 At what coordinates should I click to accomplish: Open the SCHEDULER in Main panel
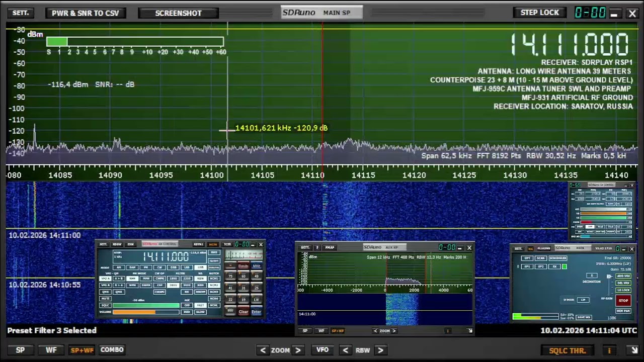(x=558, y=258)
